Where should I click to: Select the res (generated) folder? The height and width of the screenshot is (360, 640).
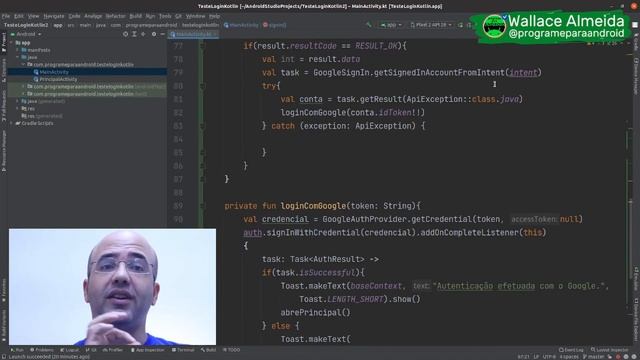pyautogui.click(x=42, y=116)
